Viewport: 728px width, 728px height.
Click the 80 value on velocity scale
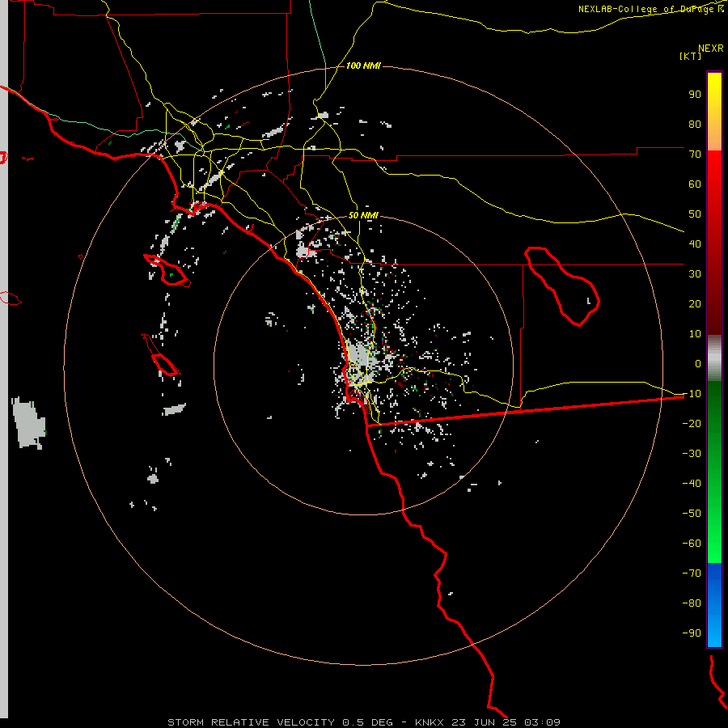pos(695,124)
